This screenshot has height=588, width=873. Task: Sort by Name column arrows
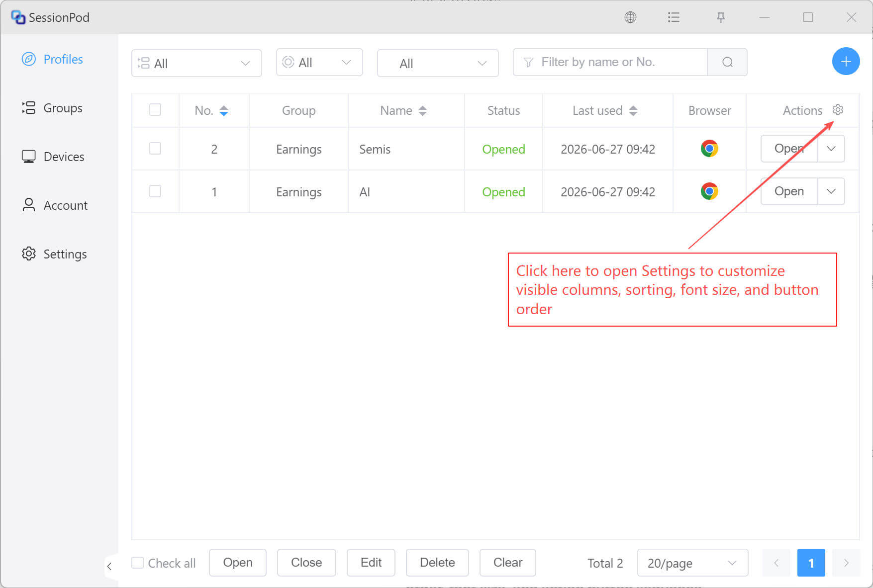point(423,111)
